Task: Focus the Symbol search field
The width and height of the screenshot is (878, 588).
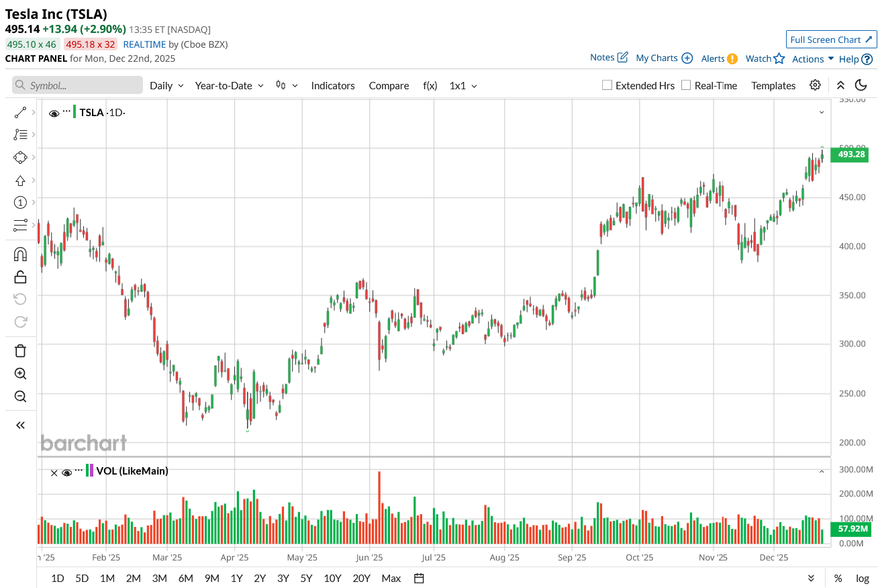Action: click(77, 85)
